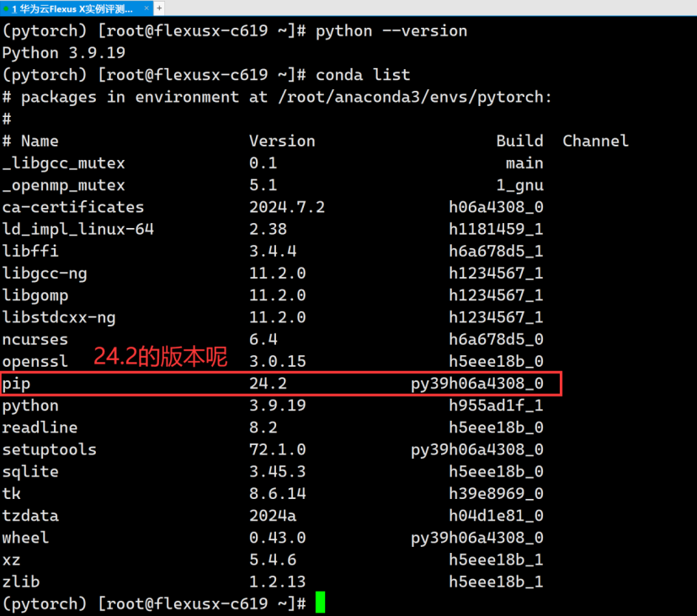The height and width of the screenshot is (616, 697).
Task: Click the 'Channel' column header
Action: tap(595, 141)
